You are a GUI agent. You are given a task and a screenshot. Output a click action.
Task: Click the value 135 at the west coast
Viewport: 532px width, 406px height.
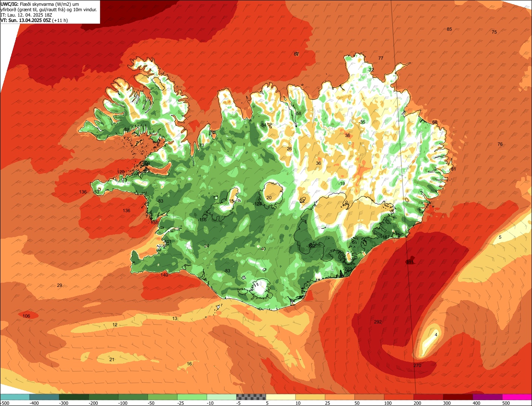(x=154, y=223)
